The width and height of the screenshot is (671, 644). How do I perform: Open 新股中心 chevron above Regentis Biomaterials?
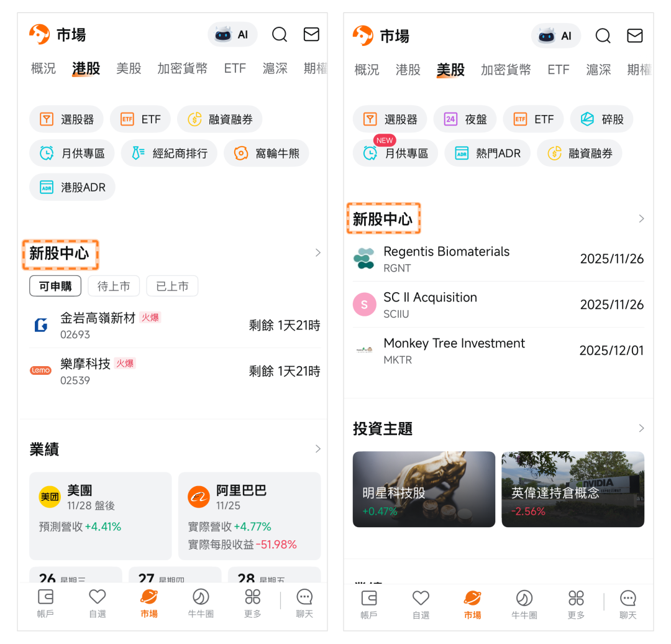click(641, 219)
